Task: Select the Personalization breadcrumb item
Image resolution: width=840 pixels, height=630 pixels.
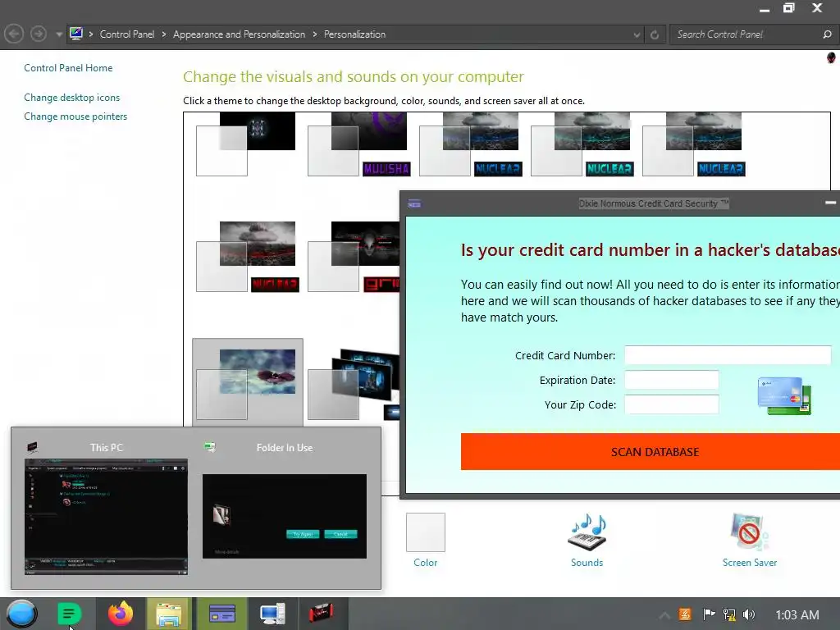Action: (x=354, y=34)
